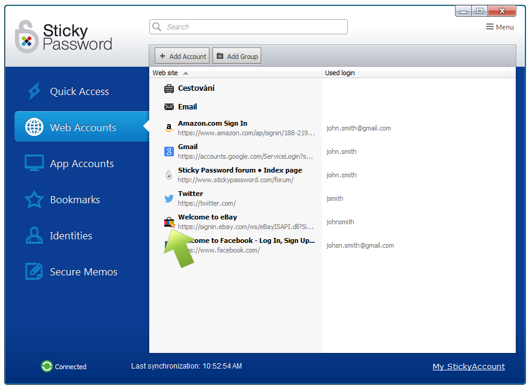Viewport: 532px width, 392px height.
Task: Click the signin.ebay.com URL
Action: [x=246, y=227]
